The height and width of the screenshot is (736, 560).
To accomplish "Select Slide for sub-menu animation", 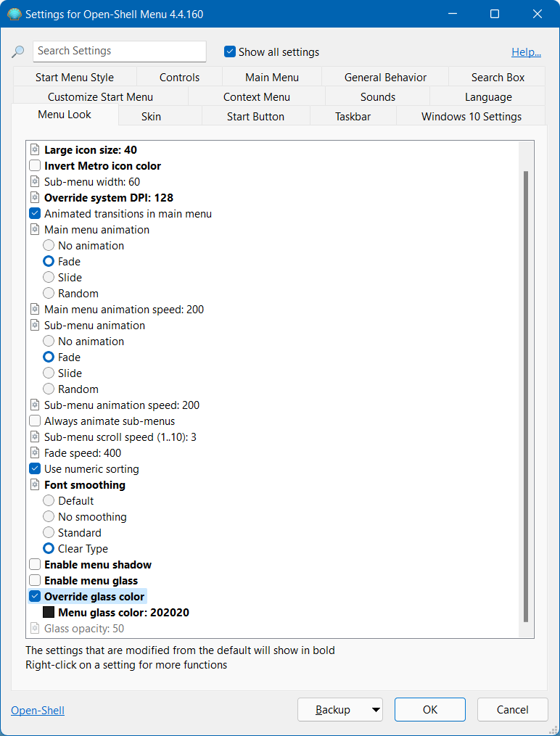I will pyautogui.click(x=49, y=373).
